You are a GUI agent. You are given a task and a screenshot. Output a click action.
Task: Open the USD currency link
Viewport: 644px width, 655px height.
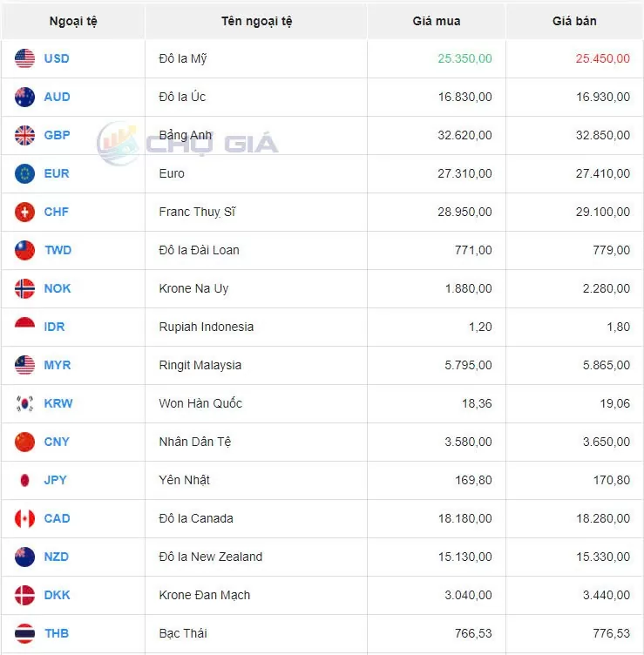(x=57, y=59)
